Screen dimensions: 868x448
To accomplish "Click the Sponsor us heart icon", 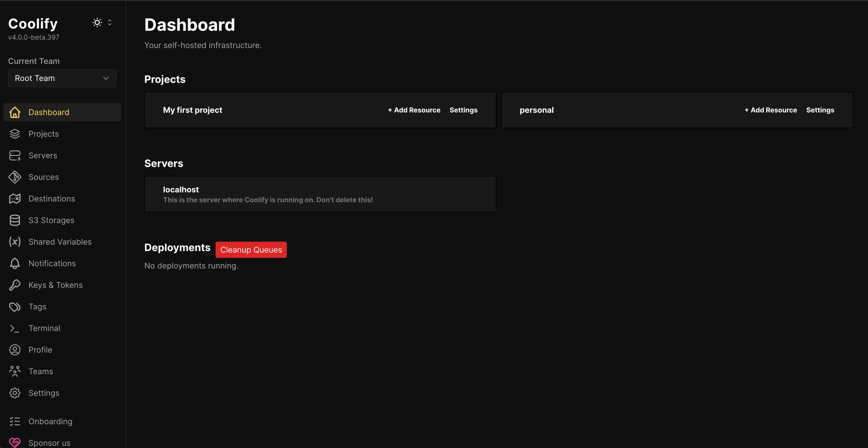I will pyautogui.click(x=15, y=443).
